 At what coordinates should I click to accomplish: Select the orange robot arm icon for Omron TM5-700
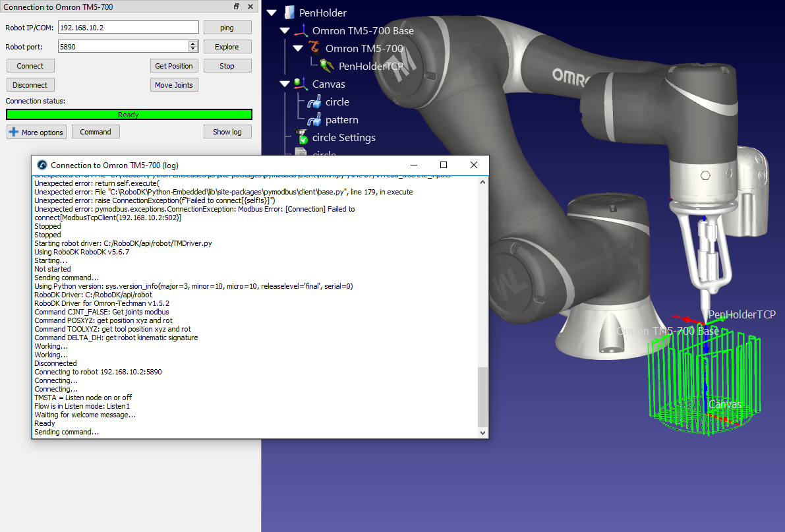[x=314, y=48]
